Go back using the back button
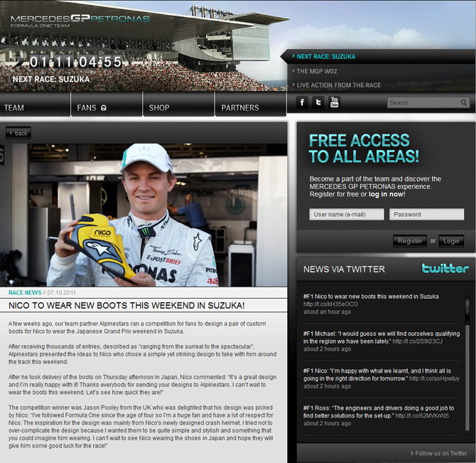 click(x=18, y=133)
